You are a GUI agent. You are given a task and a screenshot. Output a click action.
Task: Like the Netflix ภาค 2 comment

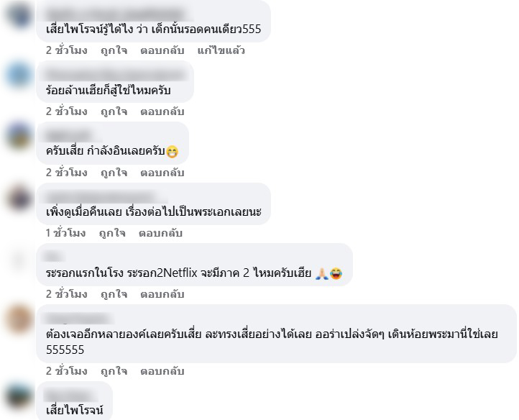point(114,294)
